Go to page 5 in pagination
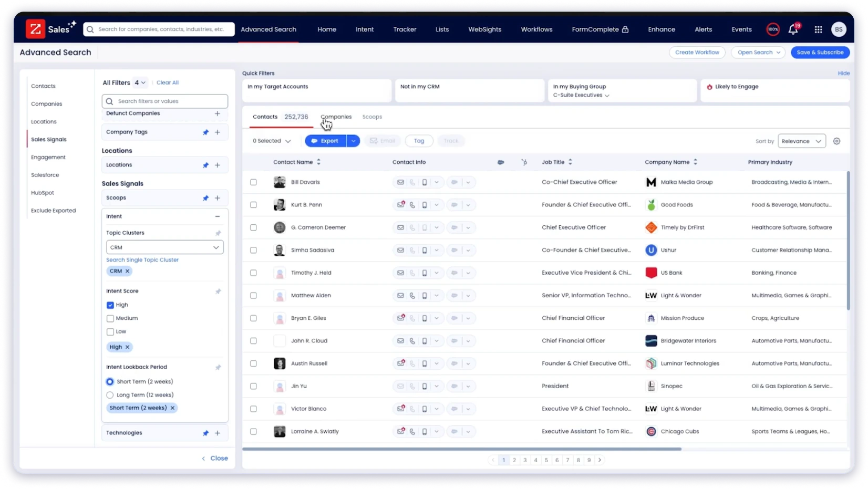This screenshot has width=868, height=489. point(546,460)
